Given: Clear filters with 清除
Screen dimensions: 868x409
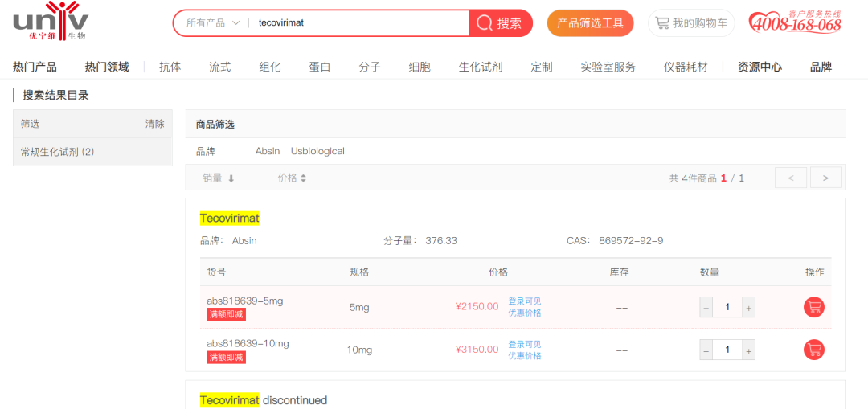Looking at the screenshot, I should tap(154, 124).
